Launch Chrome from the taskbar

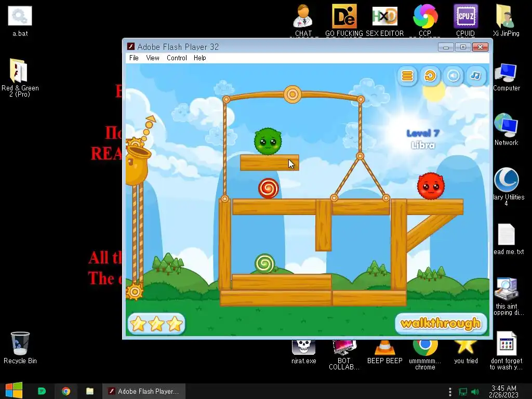pos(66,391)
